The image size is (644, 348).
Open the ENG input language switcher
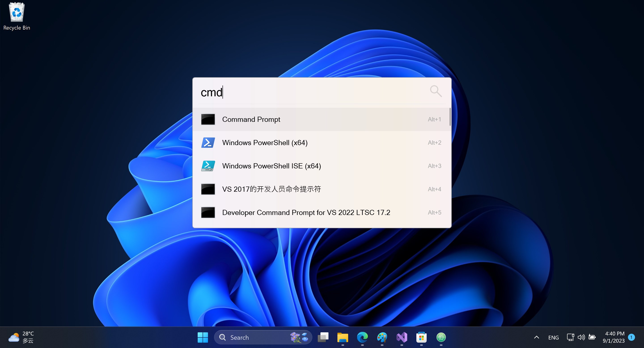coord(553,337)
